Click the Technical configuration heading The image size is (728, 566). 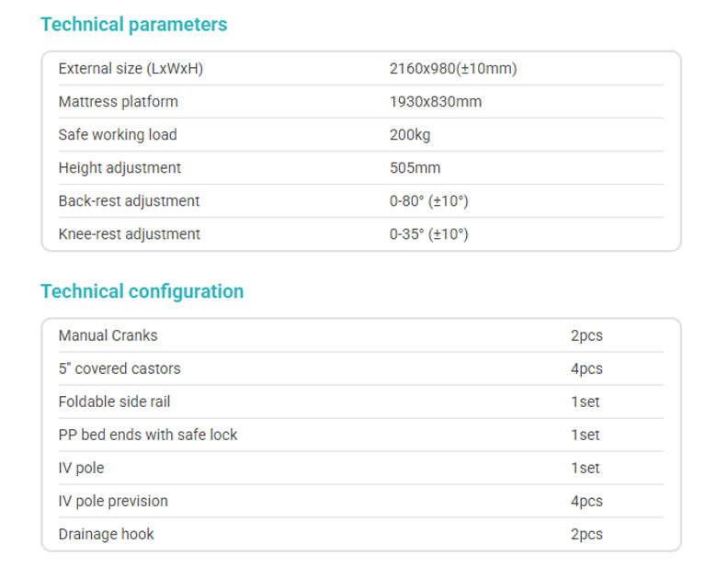[x=142, y=291]
